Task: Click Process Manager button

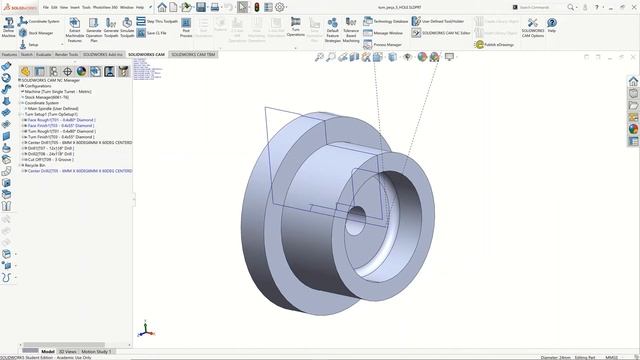Action: click(383, 44)
